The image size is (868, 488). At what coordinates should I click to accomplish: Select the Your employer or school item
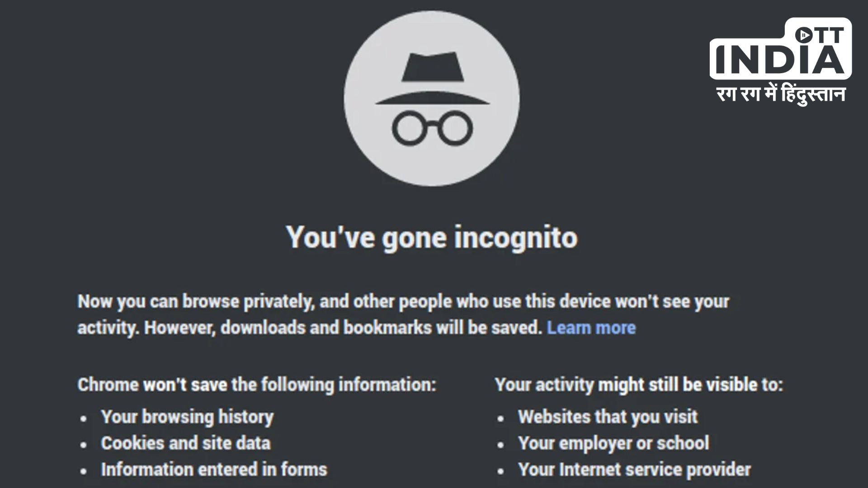pos(613,443)
